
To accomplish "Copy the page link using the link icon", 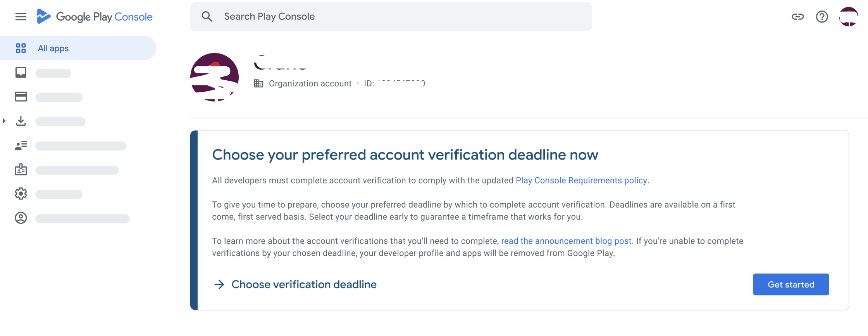I will click(798, 17).
